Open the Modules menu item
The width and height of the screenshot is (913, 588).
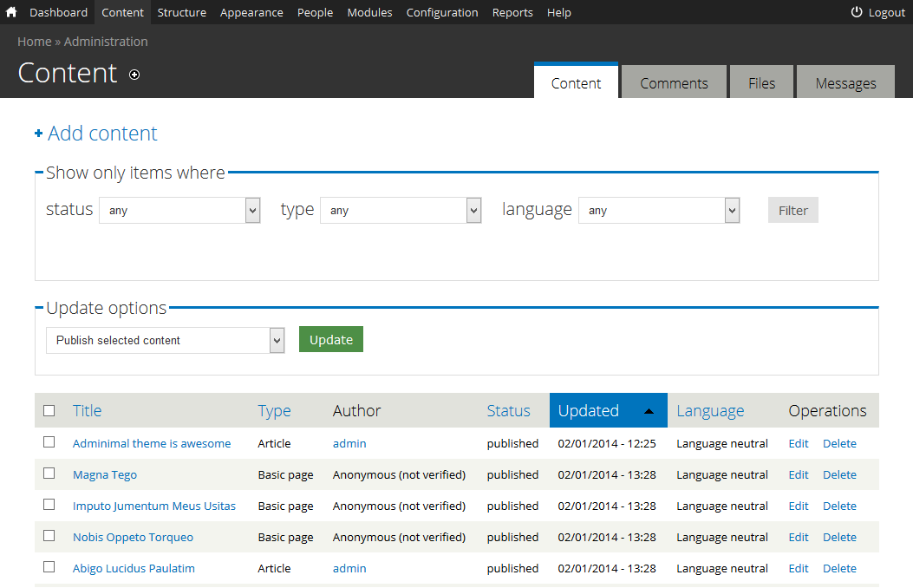pos(369,12)
